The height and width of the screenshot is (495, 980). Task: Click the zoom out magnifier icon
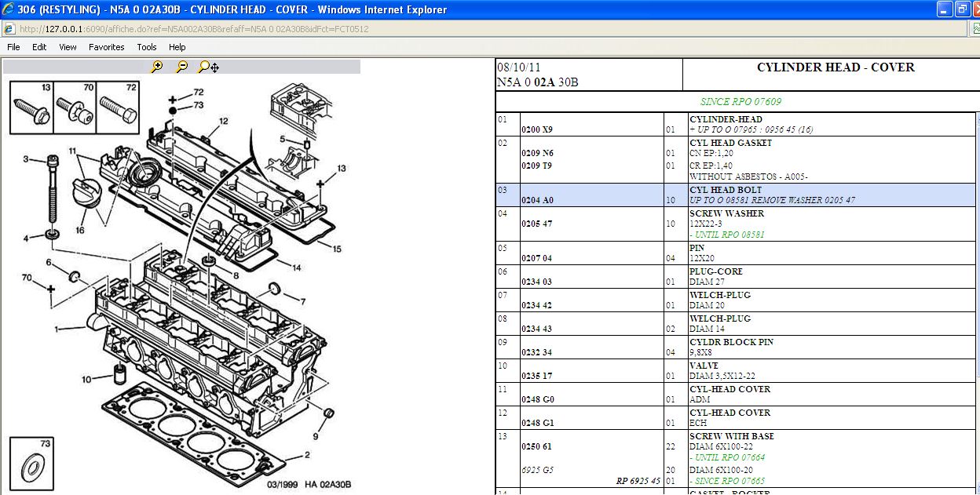click(x=181, y=67)
